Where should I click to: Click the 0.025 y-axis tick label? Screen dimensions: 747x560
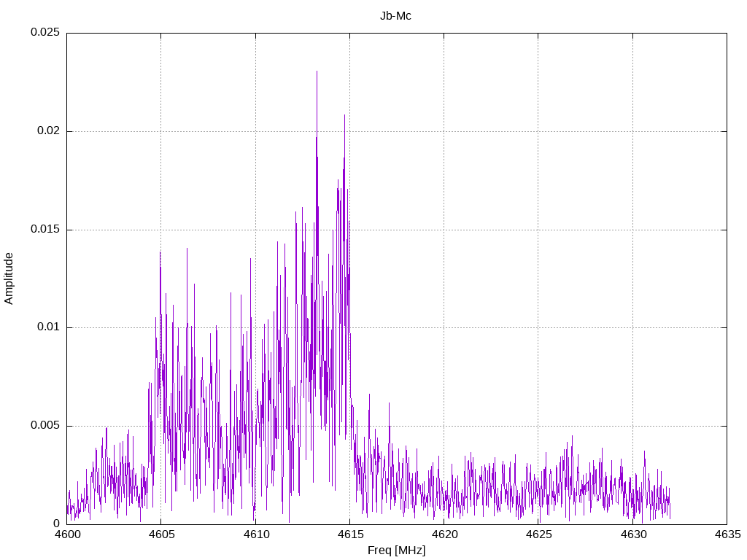[45, 33]
